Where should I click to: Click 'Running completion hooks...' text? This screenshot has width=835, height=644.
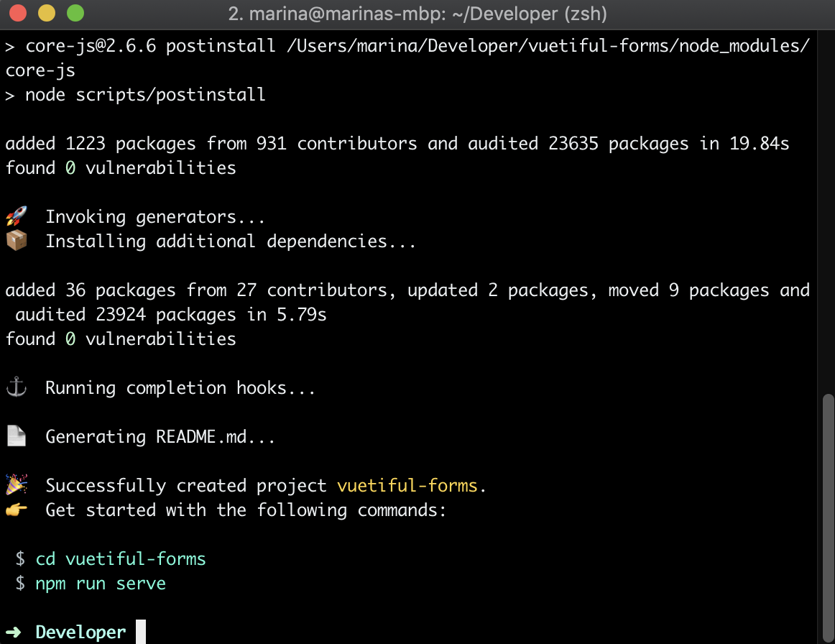click(180, 388)
